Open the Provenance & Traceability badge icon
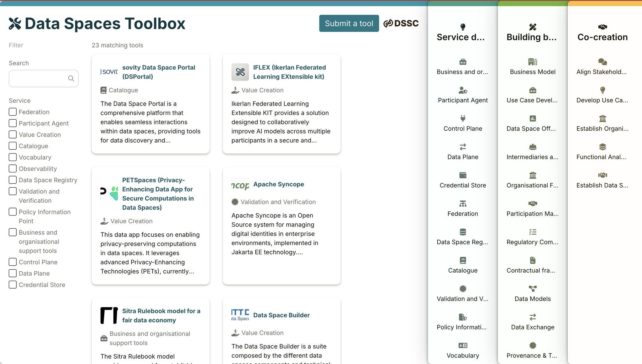This screenshot has width=642, height=364. (x=533, y=345)
